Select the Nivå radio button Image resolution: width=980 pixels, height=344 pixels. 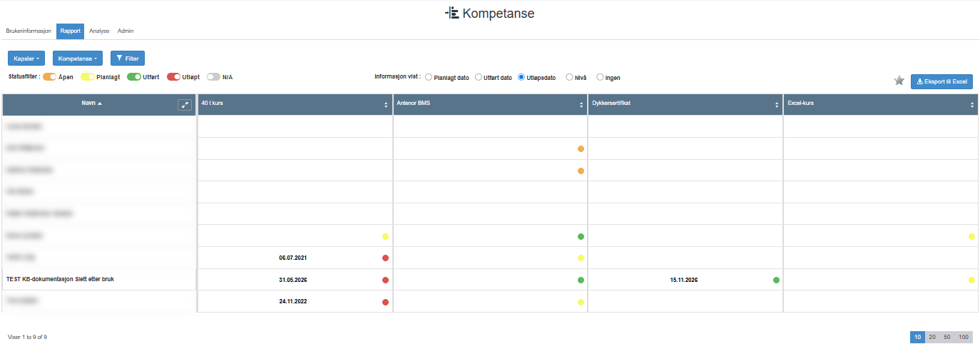569,77
